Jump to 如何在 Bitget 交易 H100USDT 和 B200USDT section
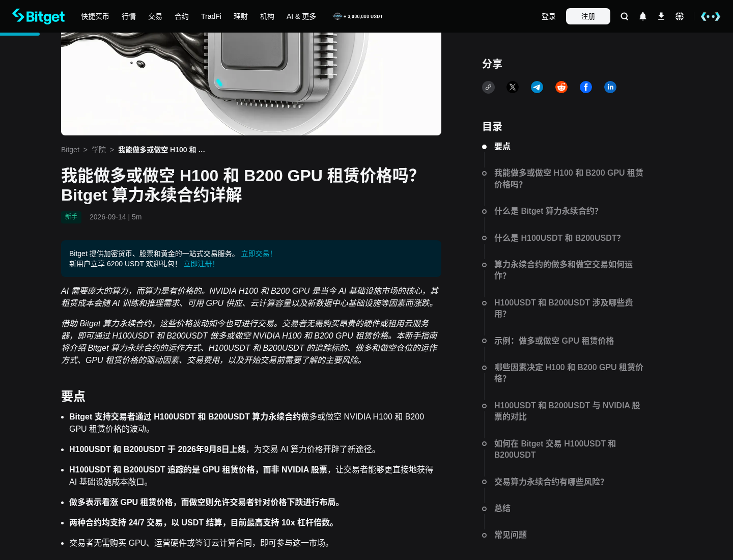This screenshot has width=733, height=560. coord(555,449)
